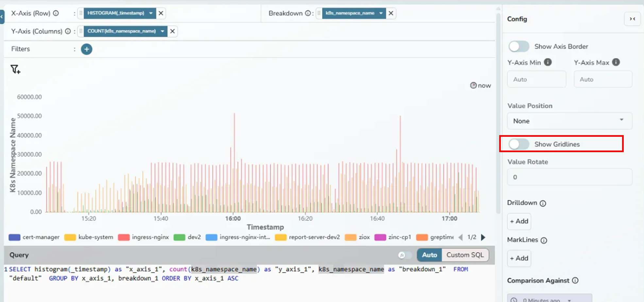Switch to Custom SQL query mode
This screenshot has width=644, height=302.
465,255
